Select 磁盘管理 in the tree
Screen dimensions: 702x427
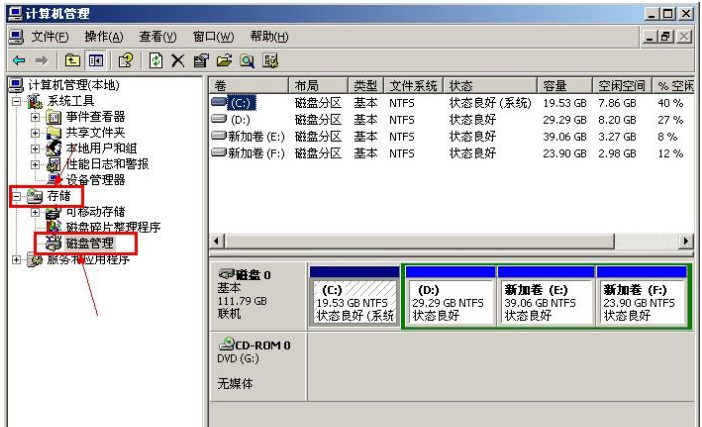click(88, 243)
